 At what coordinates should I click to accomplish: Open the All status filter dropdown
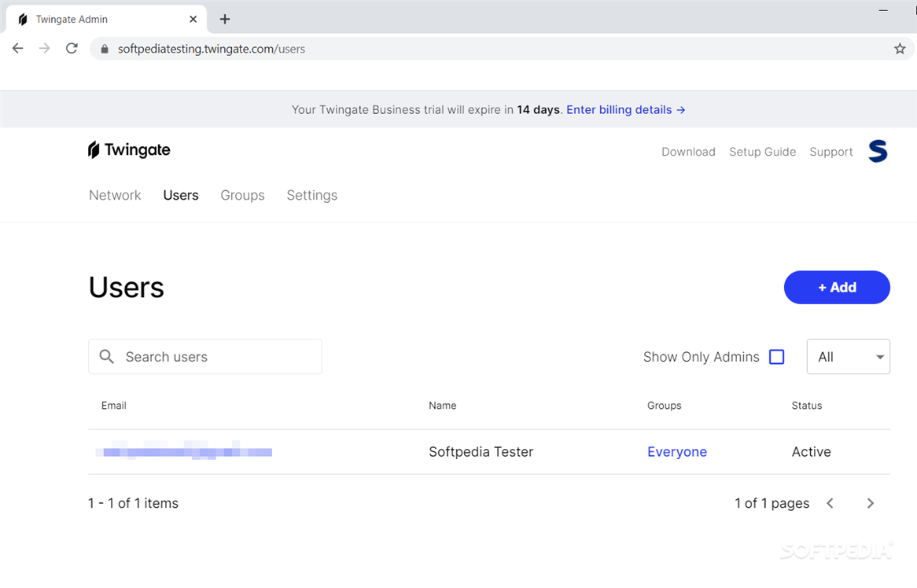pos(848,357)
